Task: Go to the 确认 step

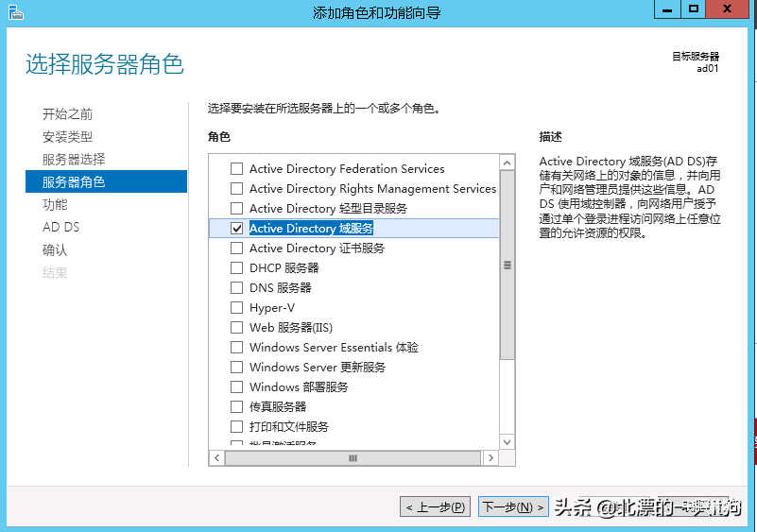Action: click(x=55, y=249)
